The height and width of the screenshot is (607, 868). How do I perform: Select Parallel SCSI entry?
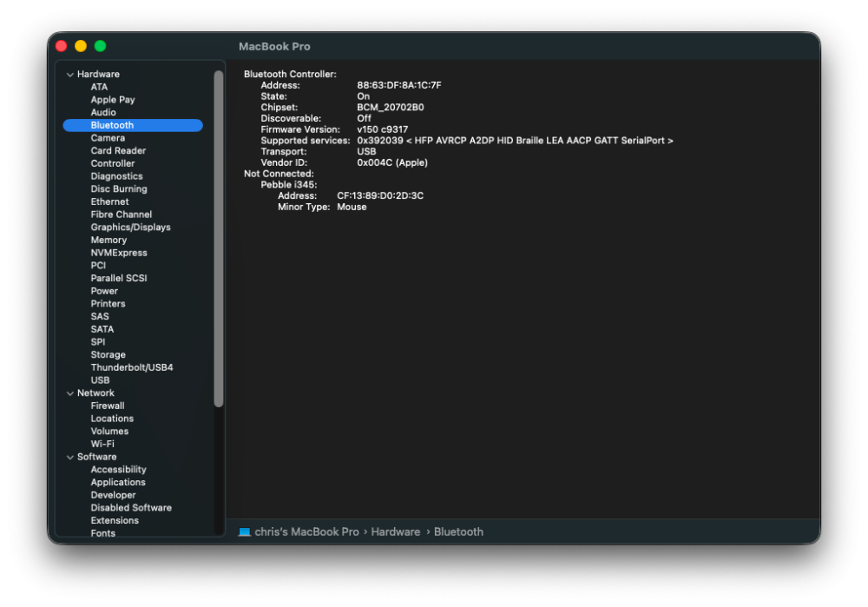(x=119, y=278)
